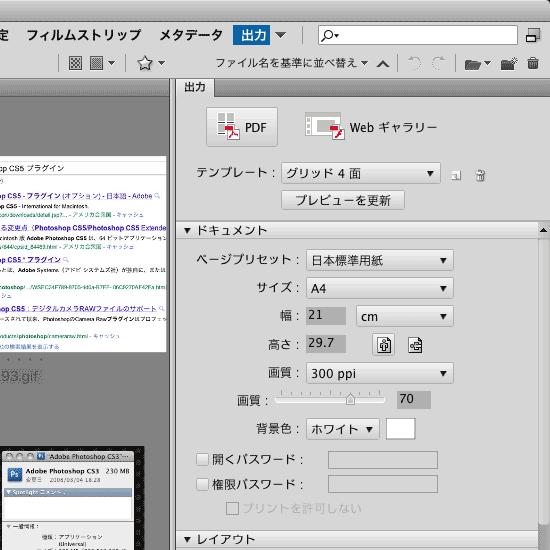Screen dimensions: 550x550
Task: Select the search results page thumbnail
Action: [83, 254]
